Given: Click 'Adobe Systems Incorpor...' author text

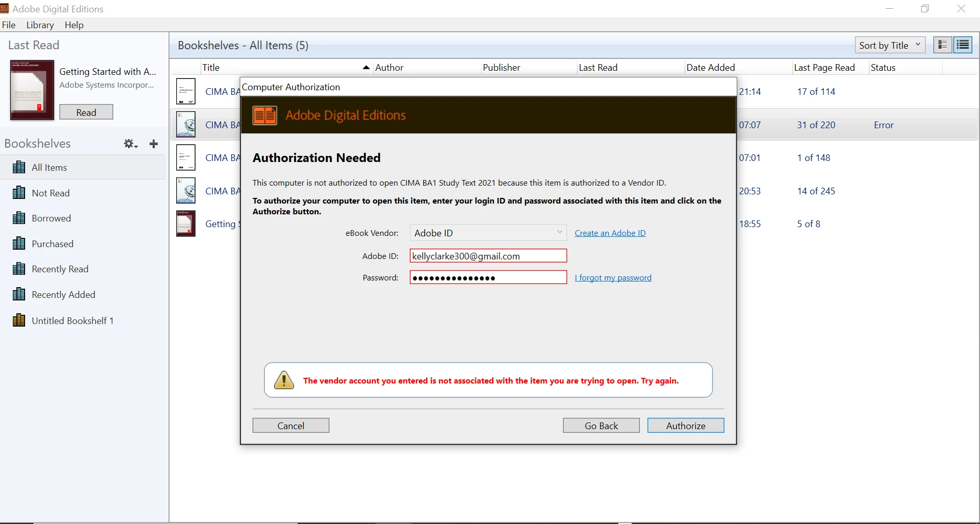Looking at the screenshot, I should click(107, 85).
